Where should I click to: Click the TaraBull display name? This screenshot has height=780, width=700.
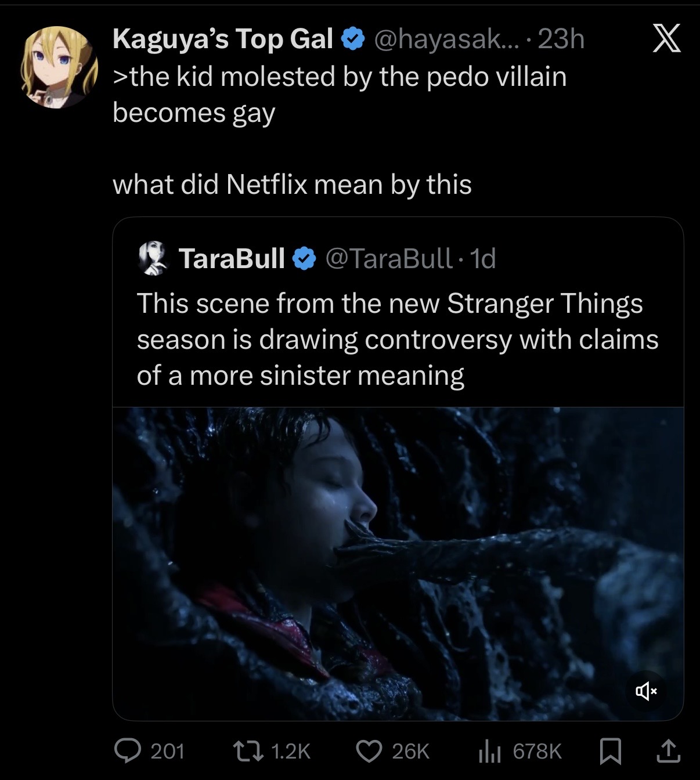click(232, 258)
